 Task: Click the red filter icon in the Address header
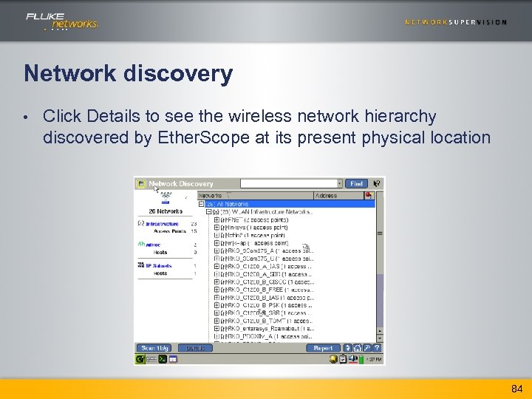click(x=369, y=195)
